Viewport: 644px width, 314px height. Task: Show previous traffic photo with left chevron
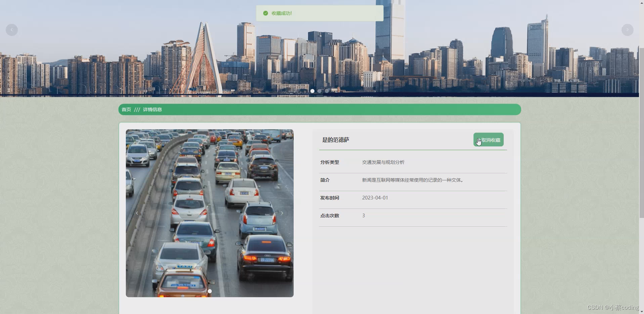click(137, 213)
